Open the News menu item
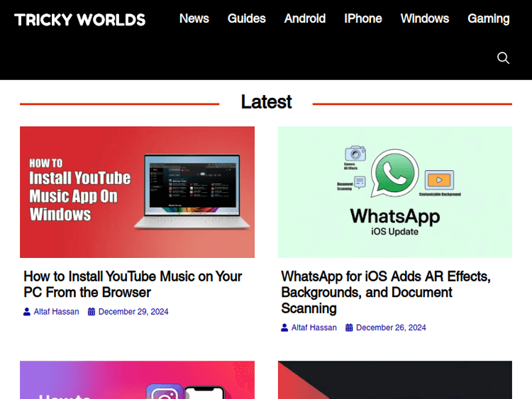532x399 pixels. [x=194, y=18]
